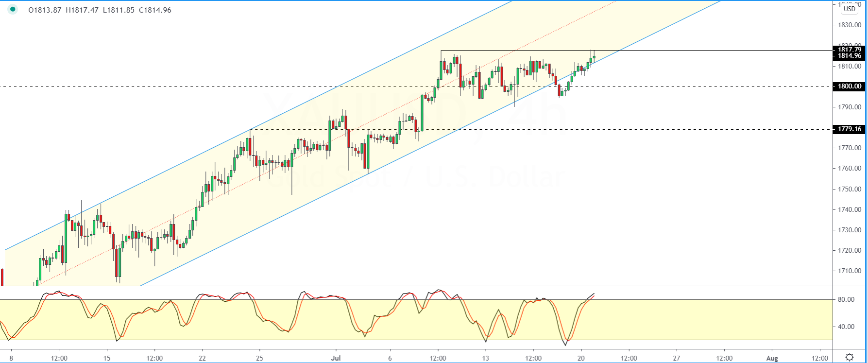
Task: Select the low value L1811.85
Action: tap(119, 10)
